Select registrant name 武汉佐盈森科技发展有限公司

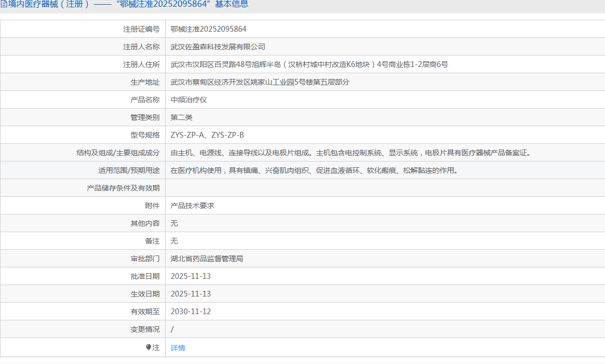218,47
